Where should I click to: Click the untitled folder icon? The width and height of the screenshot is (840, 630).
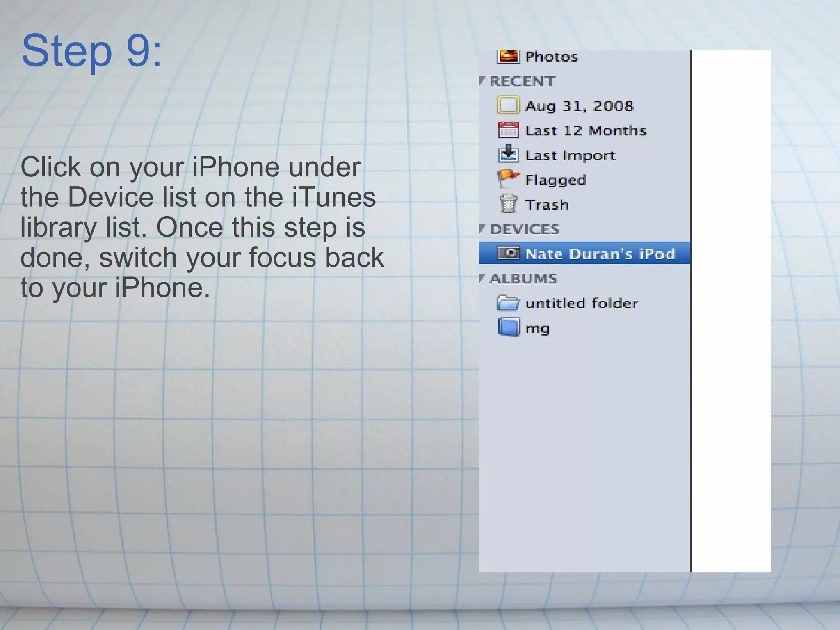[508, 303]
